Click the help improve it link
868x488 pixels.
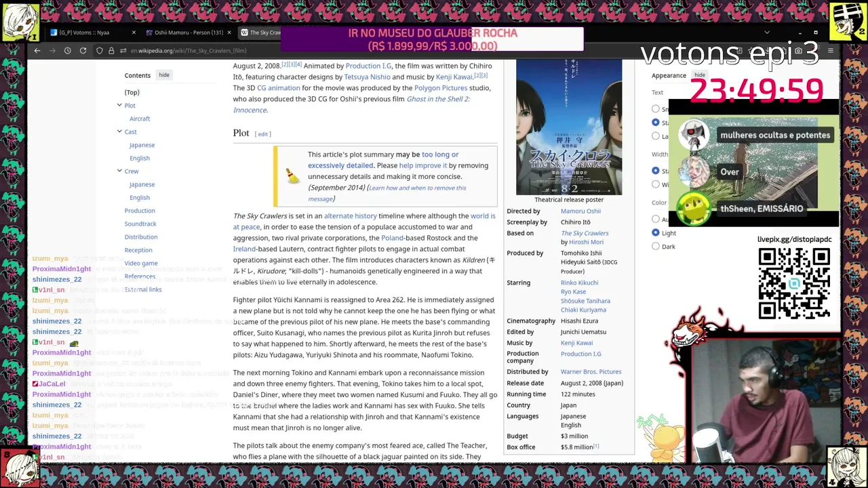pos(423,165)
